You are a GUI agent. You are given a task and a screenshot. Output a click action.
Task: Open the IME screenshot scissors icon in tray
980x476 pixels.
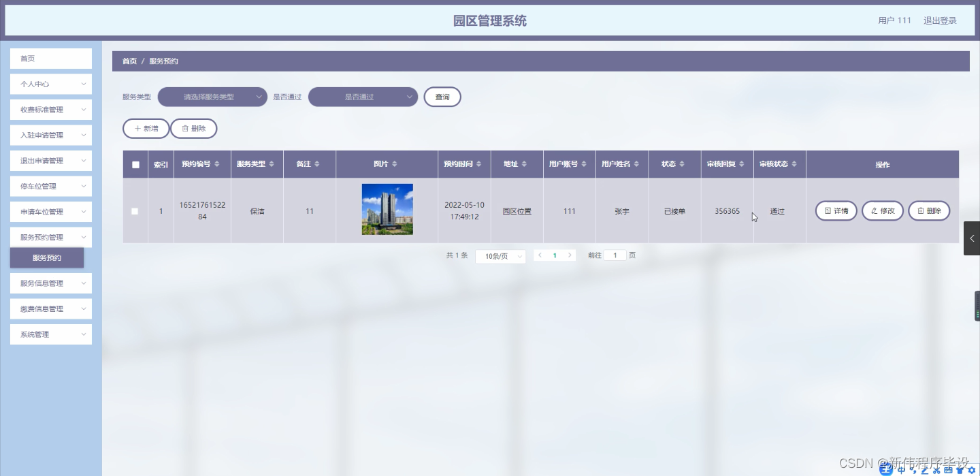(x=936, y=470)
